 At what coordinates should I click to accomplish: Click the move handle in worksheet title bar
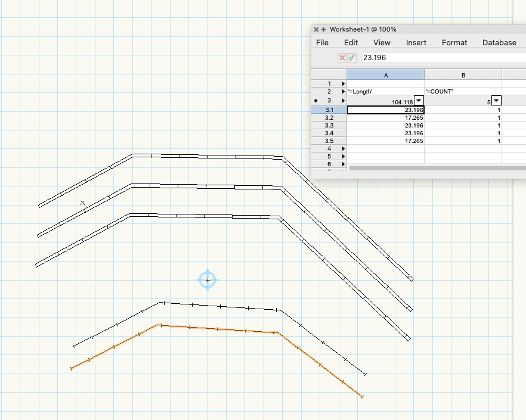click(x=324, y=29)
